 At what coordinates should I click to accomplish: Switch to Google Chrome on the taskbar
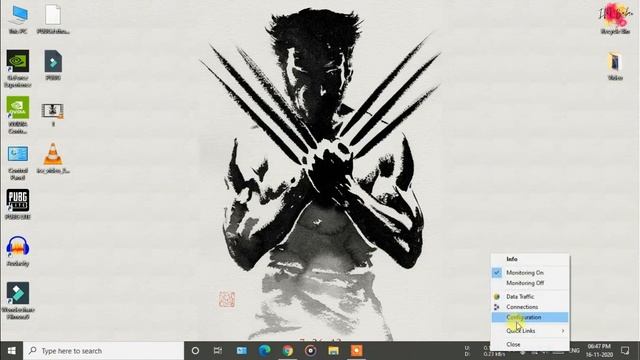coord(287,351)
